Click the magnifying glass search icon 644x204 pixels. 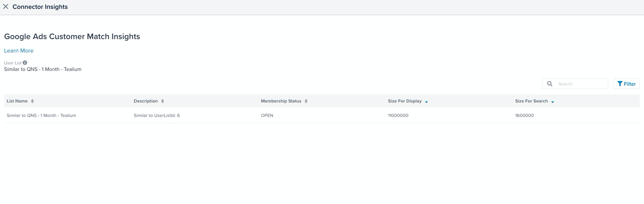tap(549, 84)
